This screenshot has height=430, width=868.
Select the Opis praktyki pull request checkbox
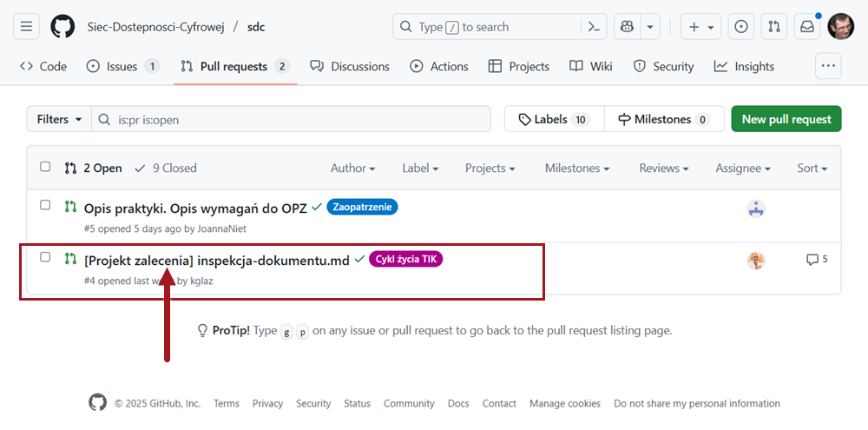click(45, 205)
